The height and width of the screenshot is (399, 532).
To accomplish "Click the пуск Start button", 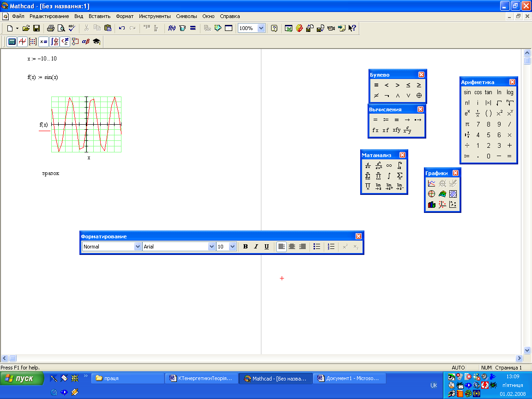I will pyautogui.click(x=22, y=378).
